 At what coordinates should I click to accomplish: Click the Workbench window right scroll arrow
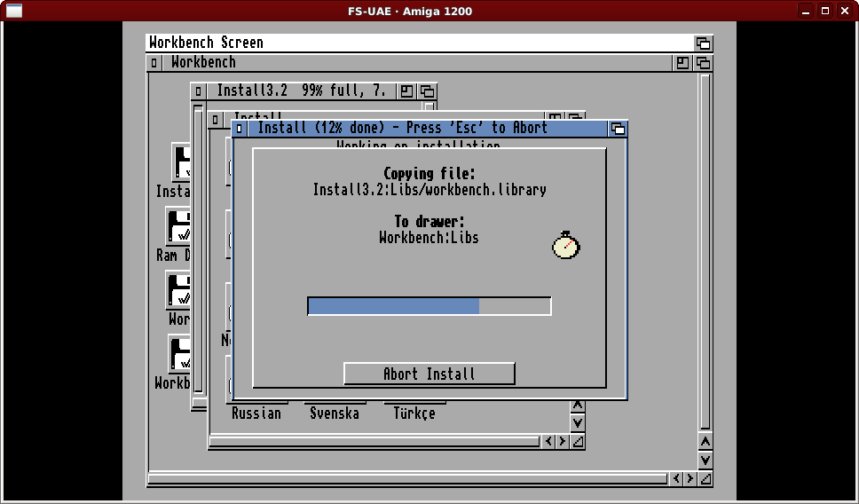690,479
